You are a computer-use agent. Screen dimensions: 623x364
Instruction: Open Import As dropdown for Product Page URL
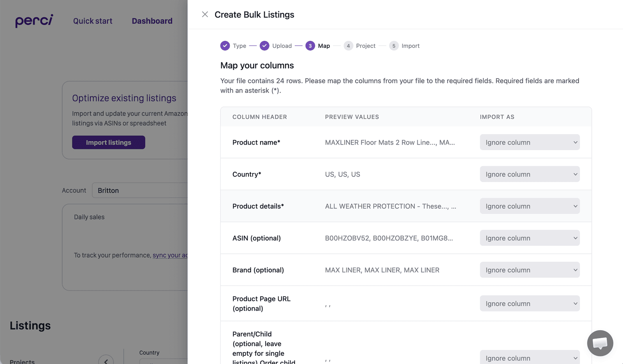click(530, 303)
